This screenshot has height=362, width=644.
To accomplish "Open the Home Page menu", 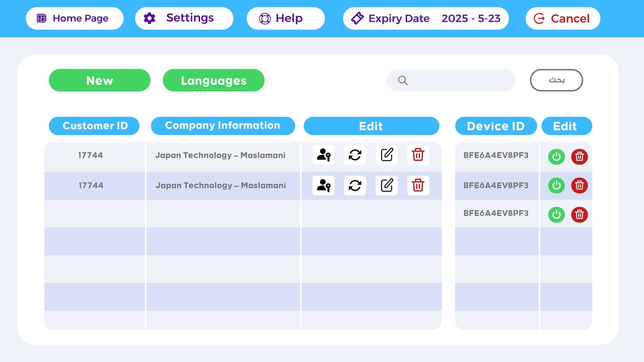I will [75, 19].
